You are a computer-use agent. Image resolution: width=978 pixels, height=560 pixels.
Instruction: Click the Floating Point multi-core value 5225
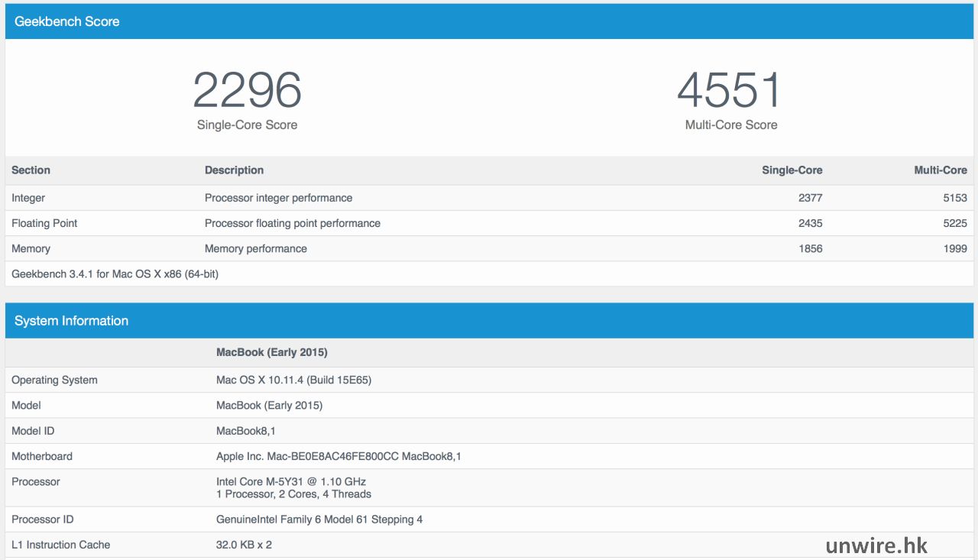pyautogui.click(x=954, y=223)
